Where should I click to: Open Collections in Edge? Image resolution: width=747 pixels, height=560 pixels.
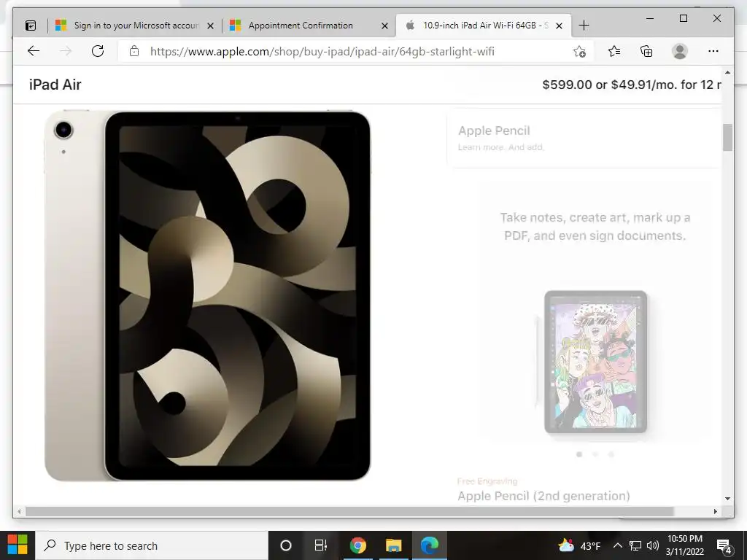tap(646, 51)
